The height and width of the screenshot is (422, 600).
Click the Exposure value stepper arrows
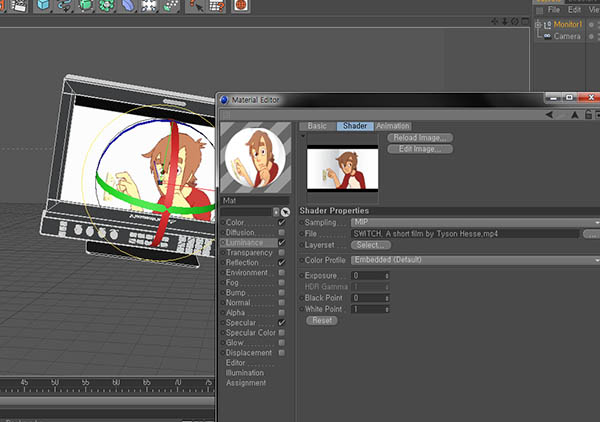pyautogui.click(x=387, y=276)
